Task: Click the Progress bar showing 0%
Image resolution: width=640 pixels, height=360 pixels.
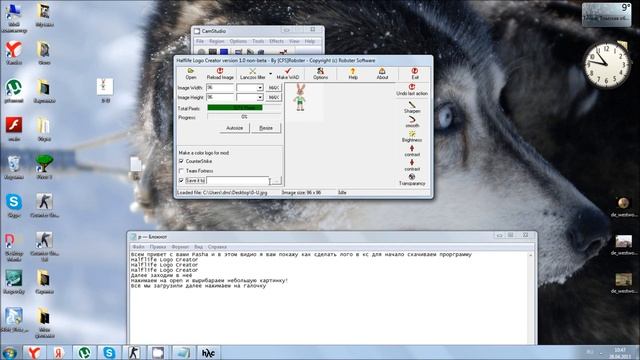Action: click(244, 117)
